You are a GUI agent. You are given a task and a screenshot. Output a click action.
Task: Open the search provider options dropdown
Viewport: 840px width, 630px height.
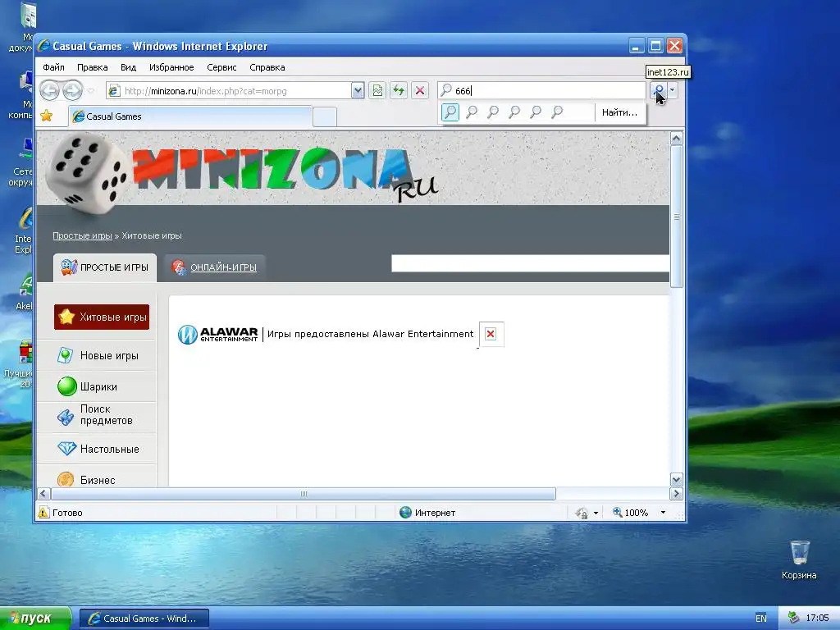[x=673, y=90]
